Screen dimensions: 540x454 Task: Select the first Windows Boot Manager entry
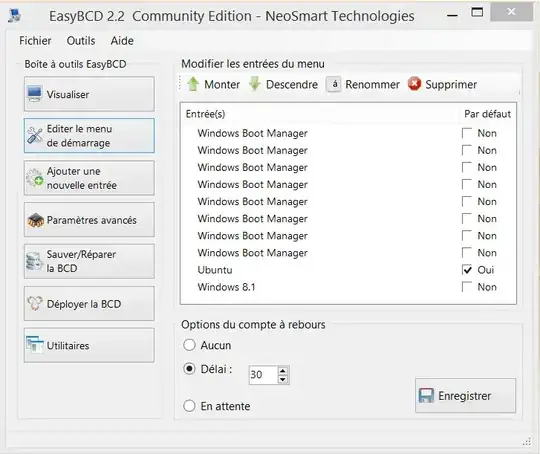pos(252,133)
